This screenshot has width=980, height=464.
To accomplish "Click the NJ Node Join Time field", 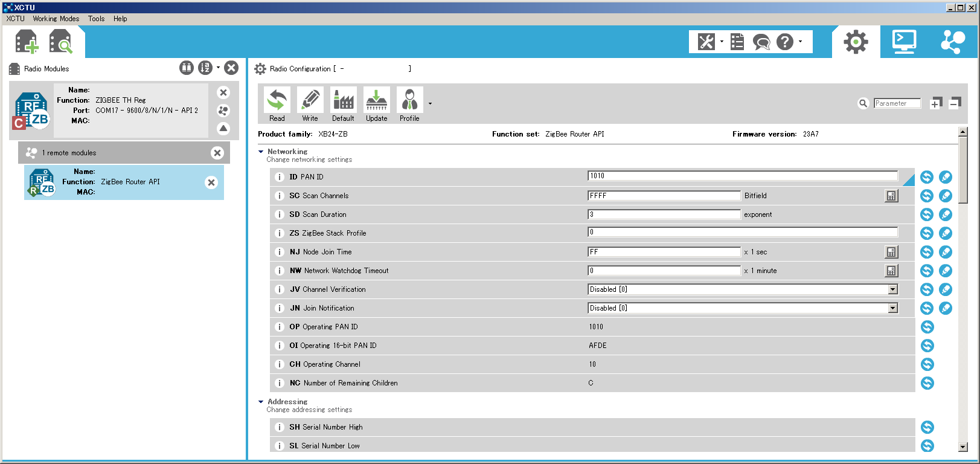I will (664, 252).
